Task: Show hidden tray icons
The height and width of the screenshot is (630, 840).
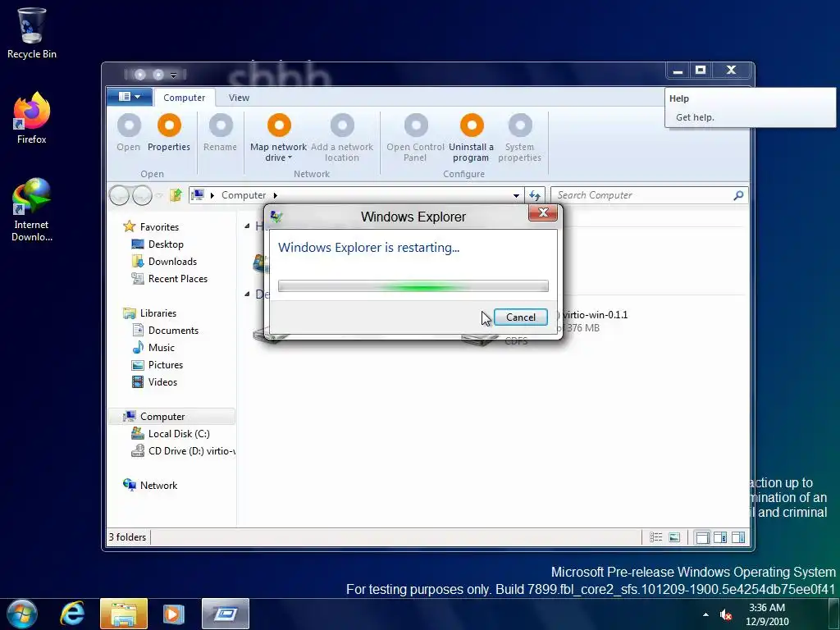Action: [705, 614]
